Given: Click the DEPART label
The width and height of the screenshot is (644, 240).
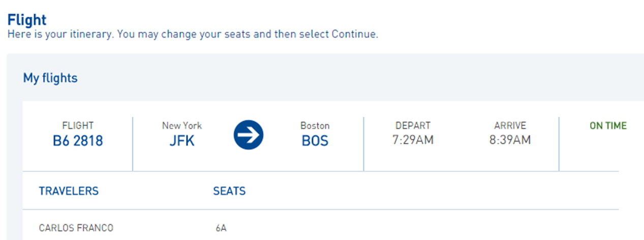Looking at the screenshot, I should coord(413,125).
